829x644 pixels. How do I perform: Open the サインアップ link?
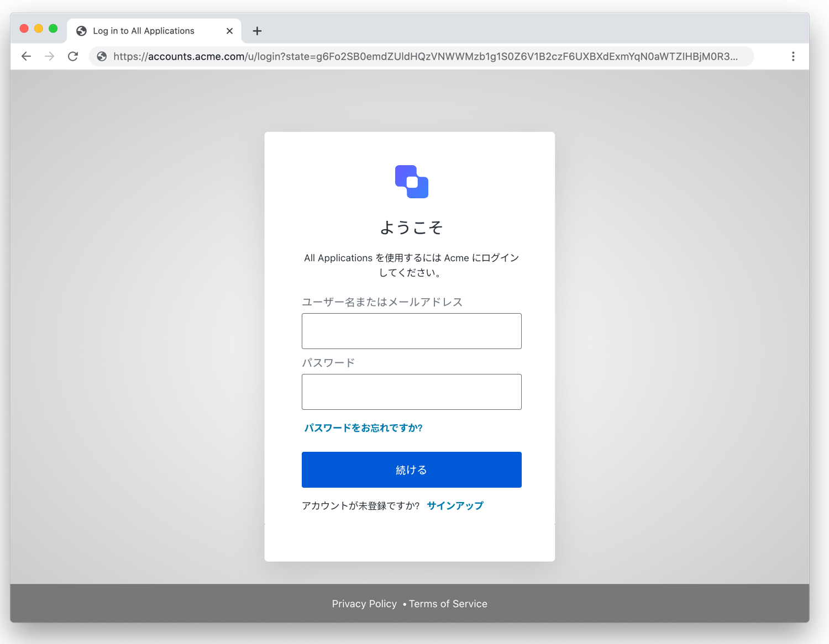coord(455,505)
